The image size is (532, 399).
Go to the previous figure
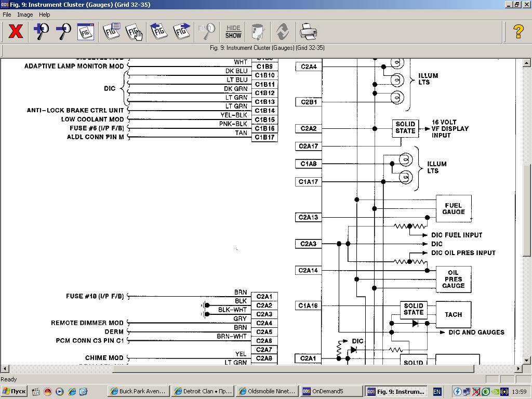pos(159,32)
